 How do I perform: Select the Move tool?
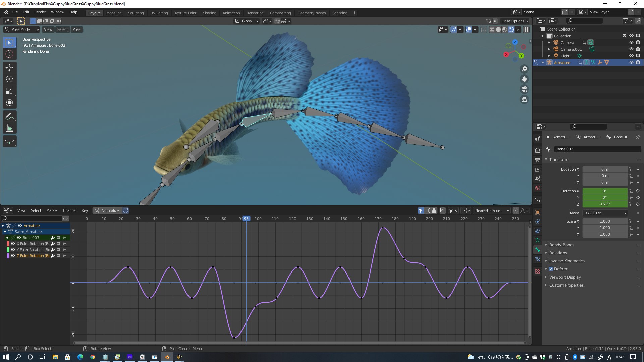tap(9, 68)
